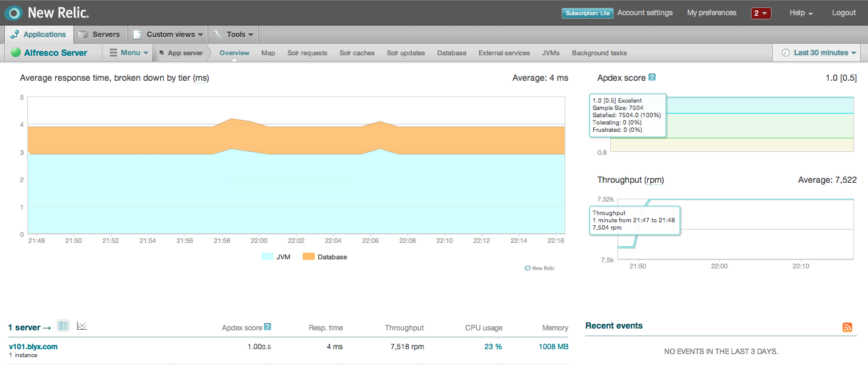Image resolution: width=868 pixels, height=382 pixels.
Task: Click the New Relic logo
Action: pyautogui.click(x=47, y=12)
